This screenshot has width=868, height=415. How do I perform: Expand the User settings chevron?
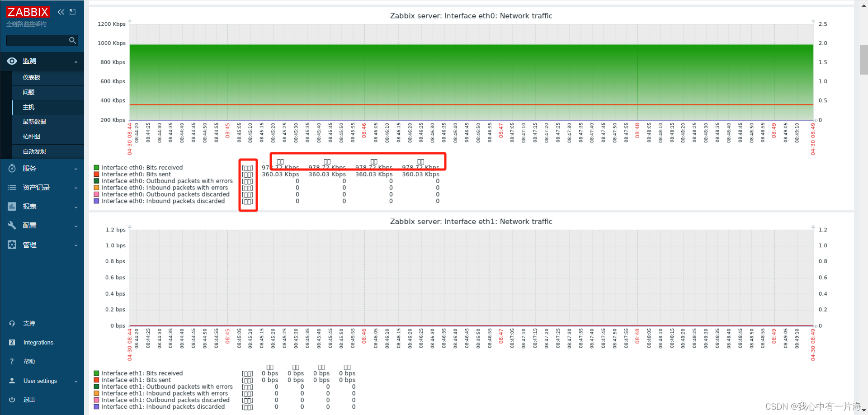coord(76,381)
